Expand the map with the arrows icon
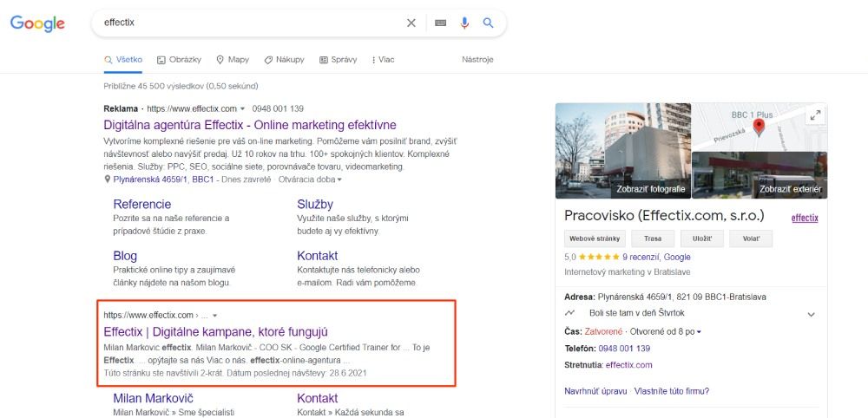Screen dimensions: 868x418 click(815, 115)
